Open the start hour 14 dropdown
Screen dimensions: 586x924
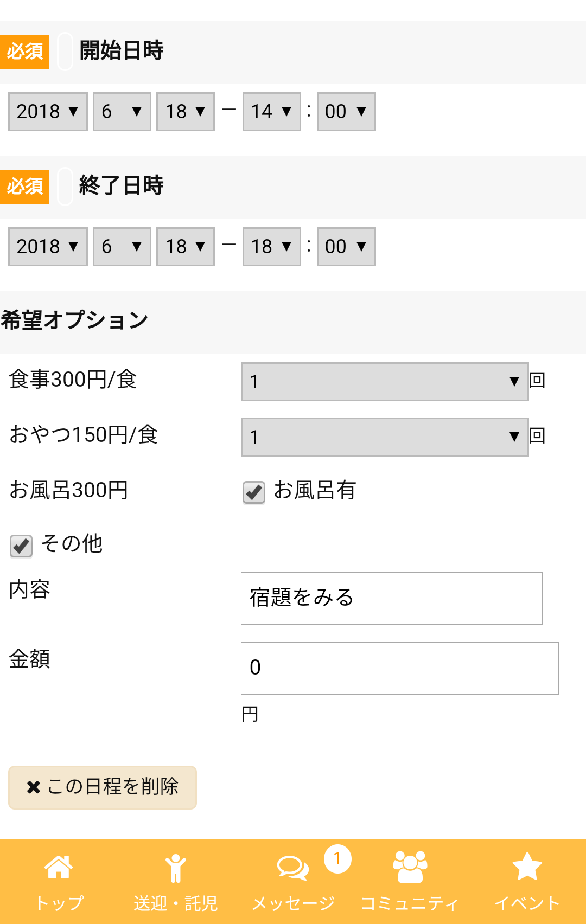click(x=272, y=112)
